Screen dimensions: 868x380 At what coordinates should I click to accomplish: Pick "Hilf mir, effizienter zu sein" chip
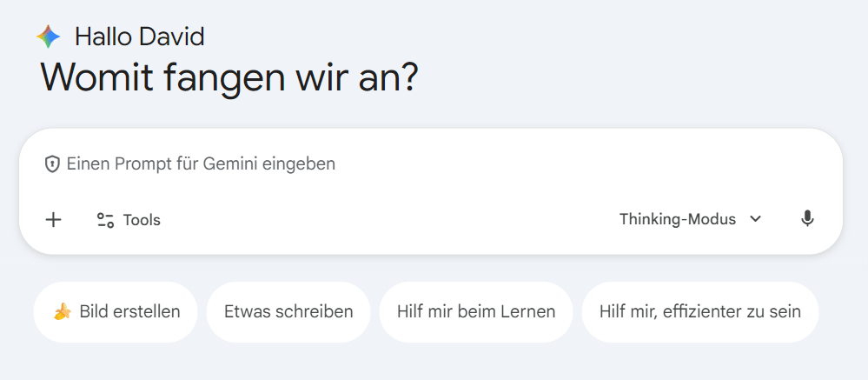[x=699, y=311]
